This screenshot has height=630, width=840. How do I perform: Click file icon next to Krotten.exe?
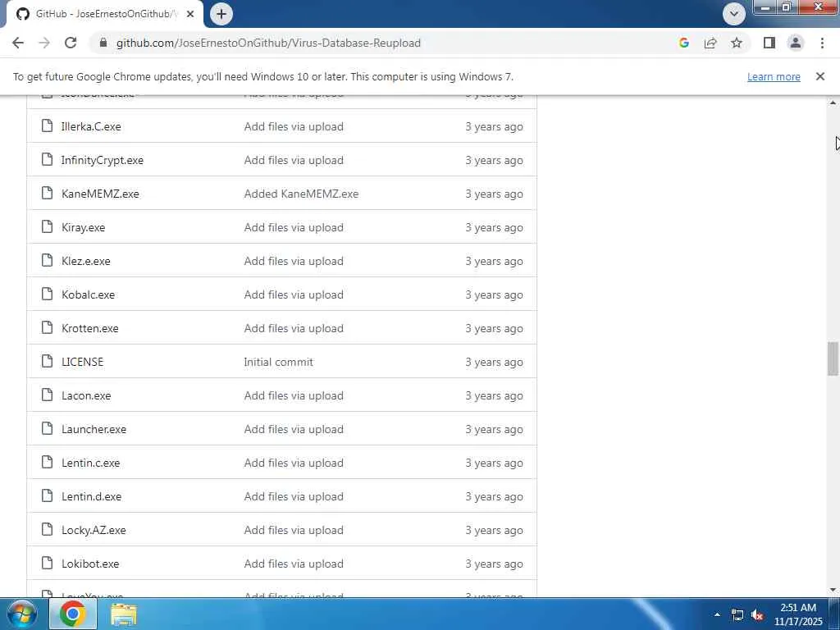[47, 328]
